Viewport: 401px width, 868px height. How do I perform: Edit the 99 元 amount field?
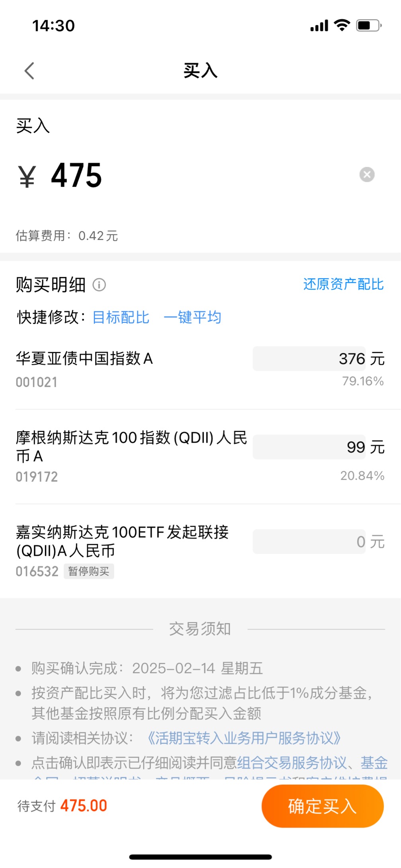309,447
